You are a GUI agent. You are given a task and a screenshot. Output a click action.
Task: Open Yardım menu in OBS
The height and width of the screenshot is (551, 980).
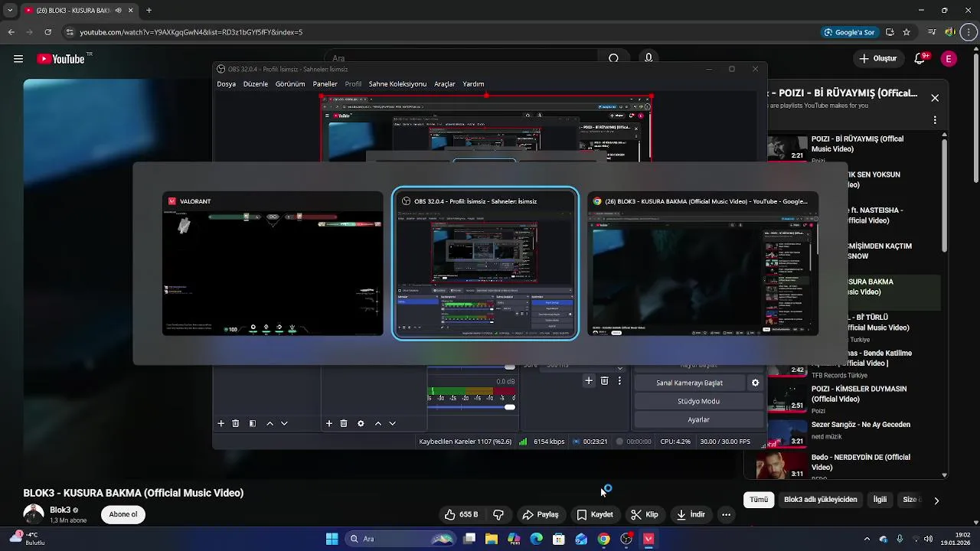(x=473, y=84)
